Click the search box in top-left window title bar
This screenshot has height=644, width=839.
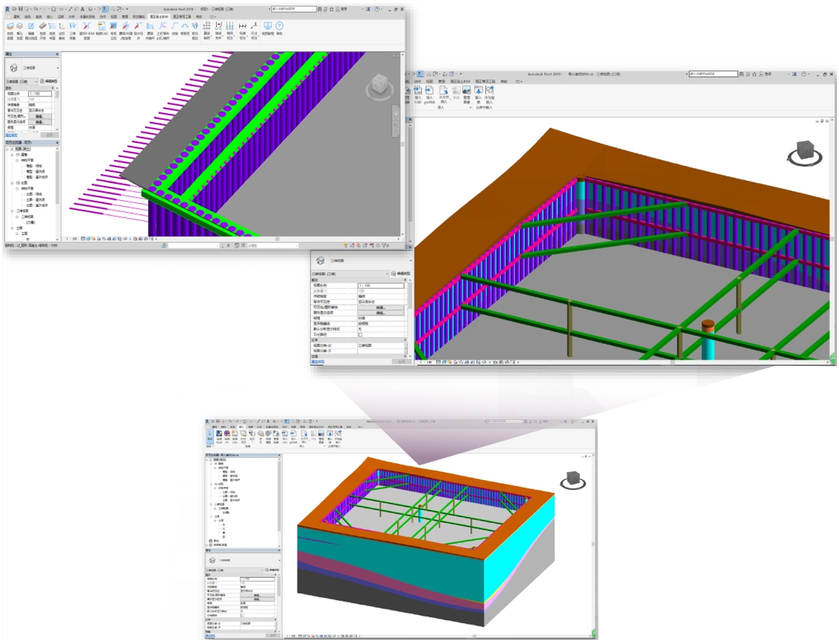(287, 9)
